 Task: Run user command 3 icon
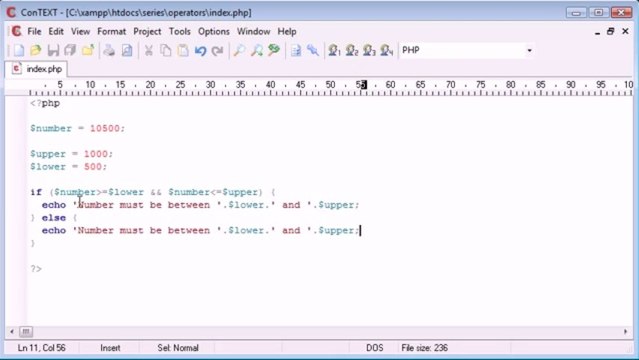pos(369,51)
